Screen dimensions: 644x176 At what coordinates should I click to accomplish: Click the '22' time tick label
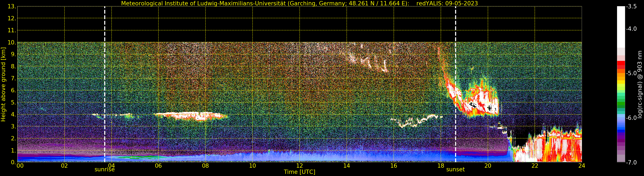tap(535, 166)
